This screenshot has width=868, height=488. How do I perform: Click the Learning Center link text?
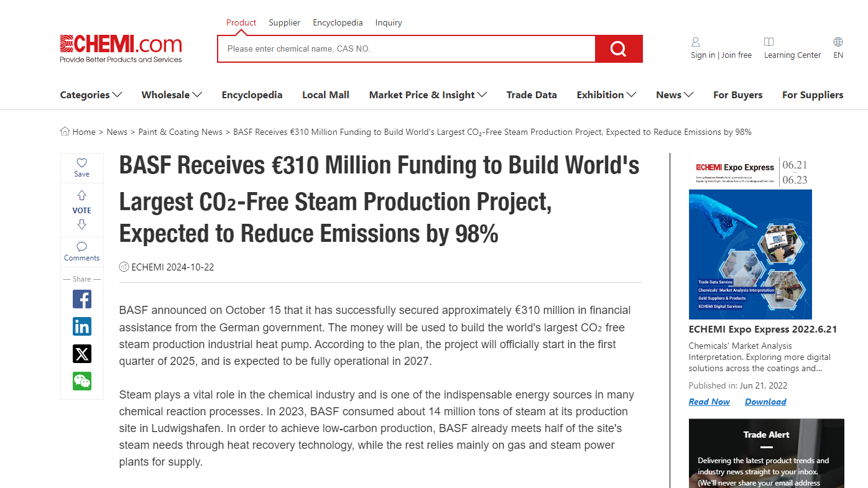pos(792,55)
